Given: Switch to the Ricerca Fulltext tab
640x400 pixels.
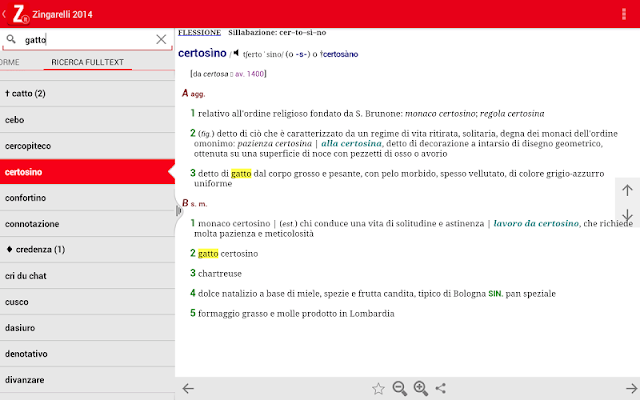Looking at the screenshot, I should click(x=87, y=62).
